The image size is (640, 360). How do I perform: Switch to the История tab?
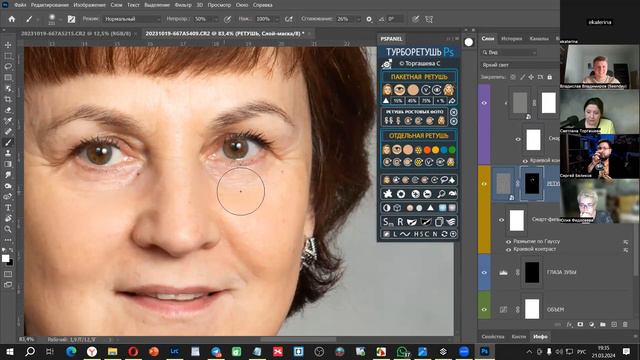tap(511, 38)
